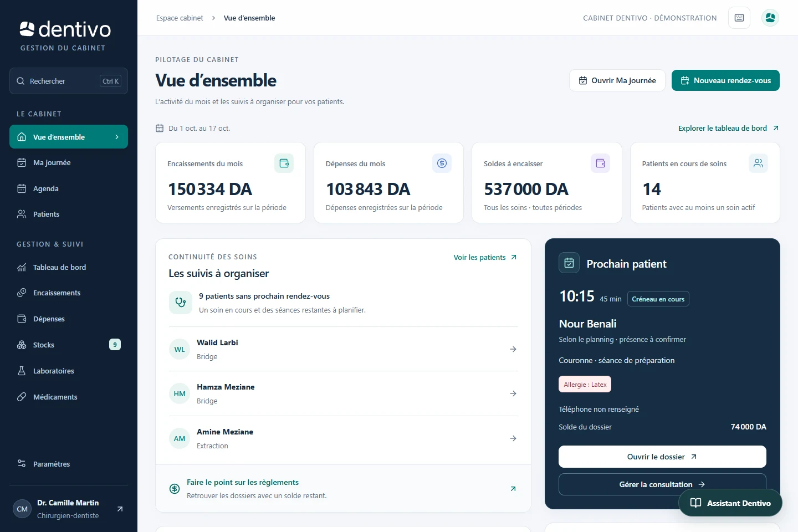
Task: Open Faire le point sur les règlements
Action: 343,489
